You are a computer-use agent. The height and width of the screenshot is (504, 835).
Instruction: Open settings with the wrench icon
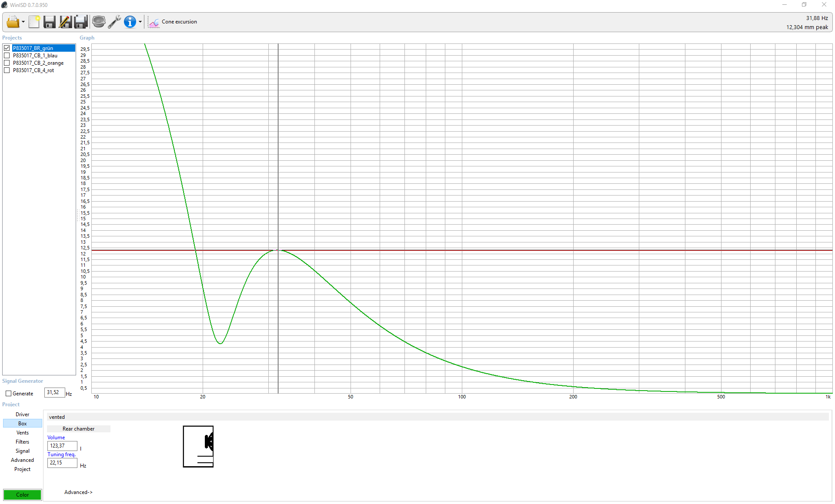pyautogui.click(x=114, y=22)
